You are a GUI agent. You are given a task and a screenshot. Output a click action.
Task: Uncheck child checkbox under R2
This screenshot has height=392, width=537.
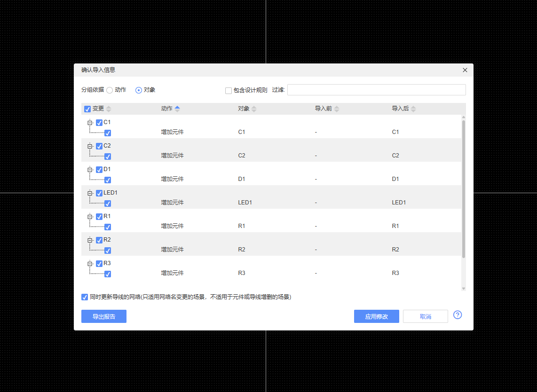108,251
